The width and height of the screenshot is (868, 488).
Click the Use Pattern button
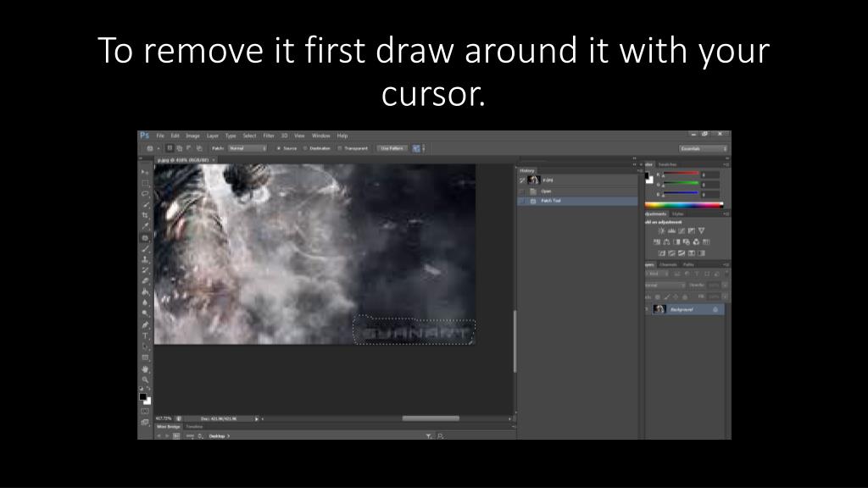point(392,148)
